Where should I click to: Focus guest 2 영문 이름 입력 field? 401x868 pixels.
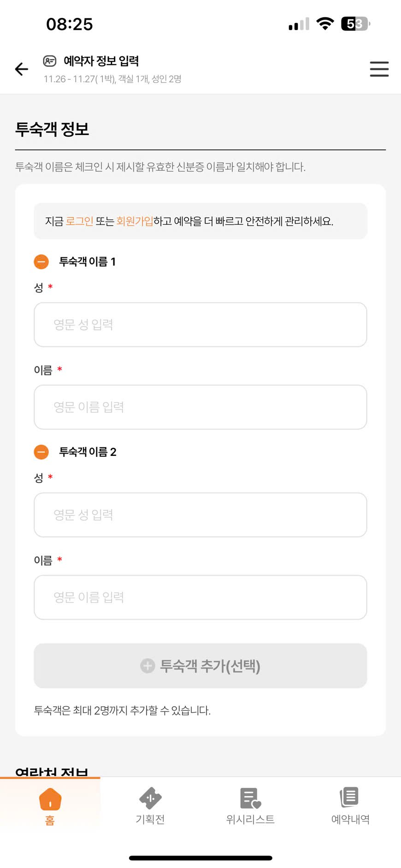(200, 597)
